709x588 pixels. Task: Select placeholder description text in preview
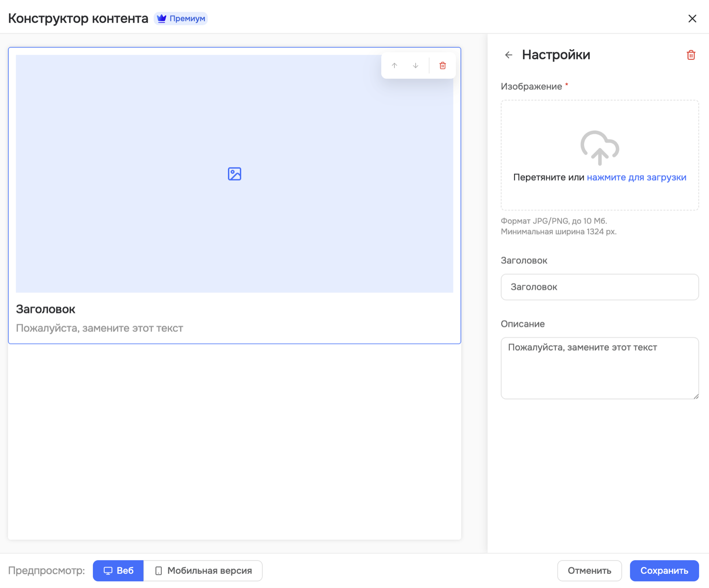coord(100,328)
